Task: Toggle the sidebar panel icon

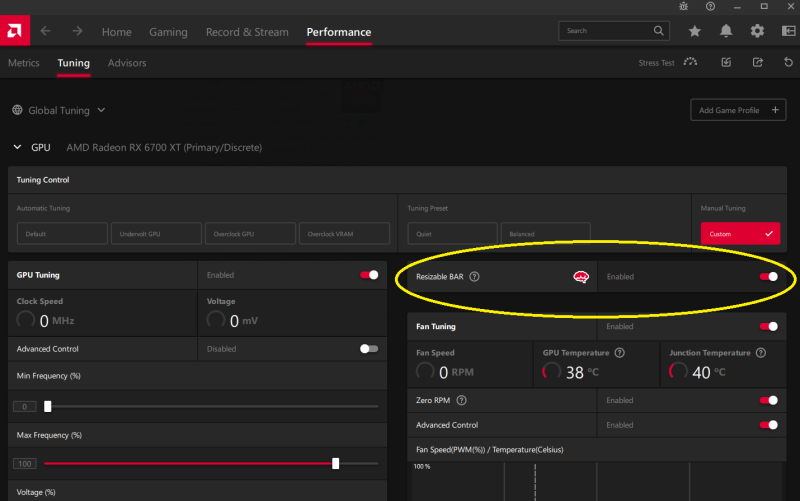Action: point(789,31)
